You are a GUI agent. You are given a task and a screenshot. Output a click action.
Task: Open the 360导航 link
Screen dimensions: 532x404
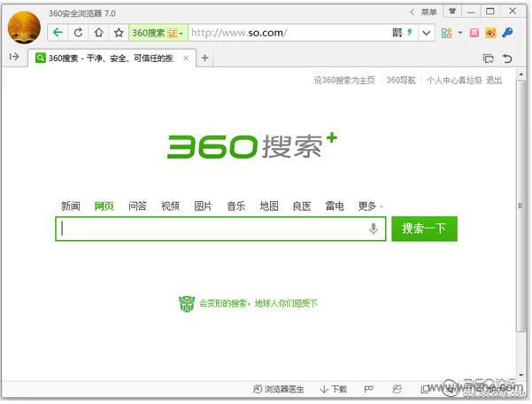click(401, 80)
